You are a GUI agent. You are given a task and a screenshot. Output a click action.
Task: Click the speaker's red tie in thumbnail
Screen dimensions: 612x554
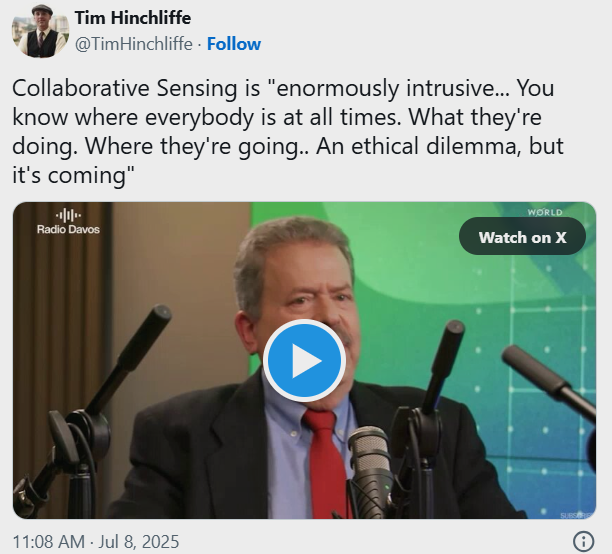[x=326, y=461]
